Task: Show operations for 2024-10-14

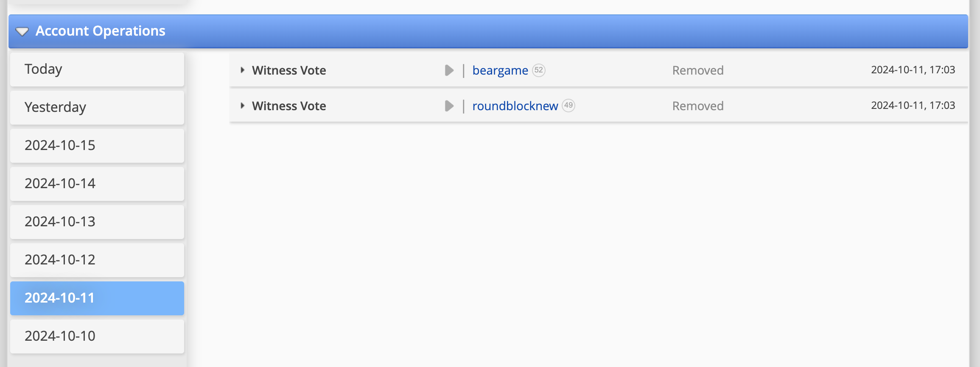Action: pyautogui.click(x=97, y=184)
